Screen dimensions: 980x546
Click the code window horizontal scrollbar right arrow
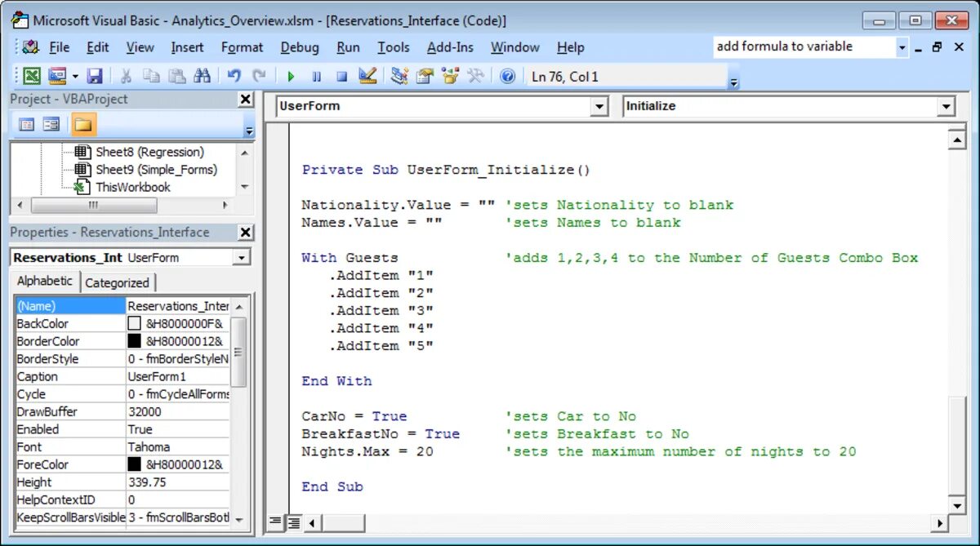[x=939, y=522]
